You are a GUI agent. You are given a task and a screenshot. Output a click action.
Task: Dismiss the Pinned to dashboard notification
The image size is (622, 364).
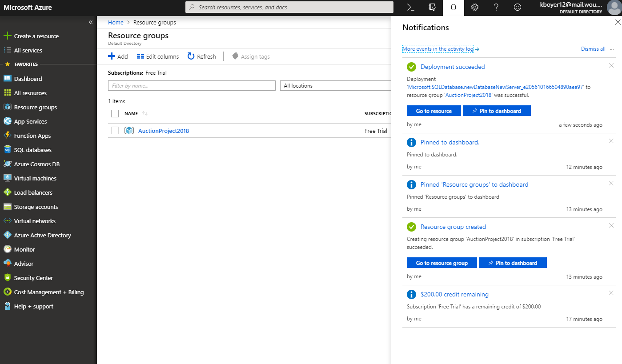pos(611,141)
